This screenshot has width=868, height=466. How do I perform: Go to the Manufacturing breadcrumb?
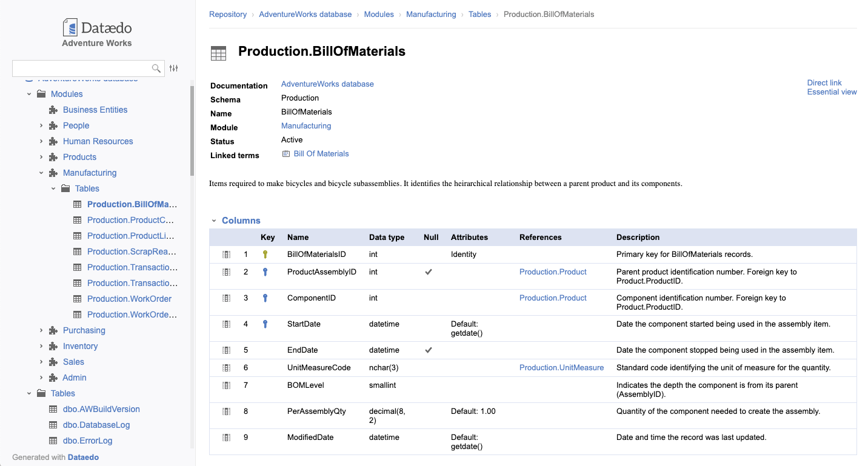click(x=431, y=14)
